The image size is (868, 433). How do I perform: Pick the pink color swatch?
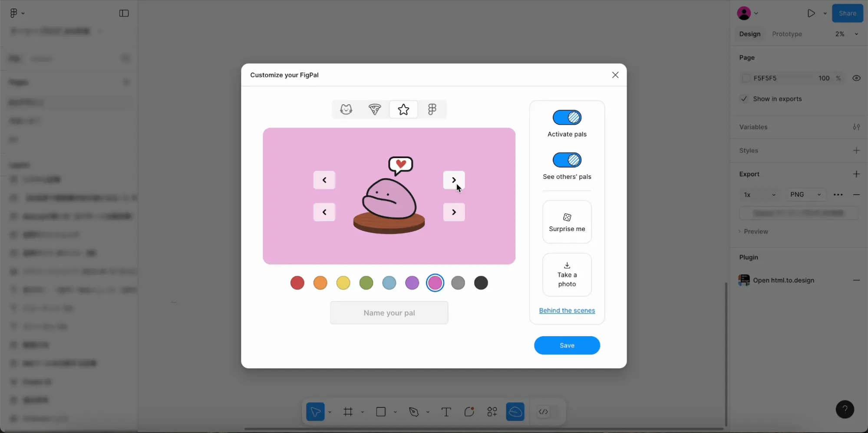tap(435, 283)
